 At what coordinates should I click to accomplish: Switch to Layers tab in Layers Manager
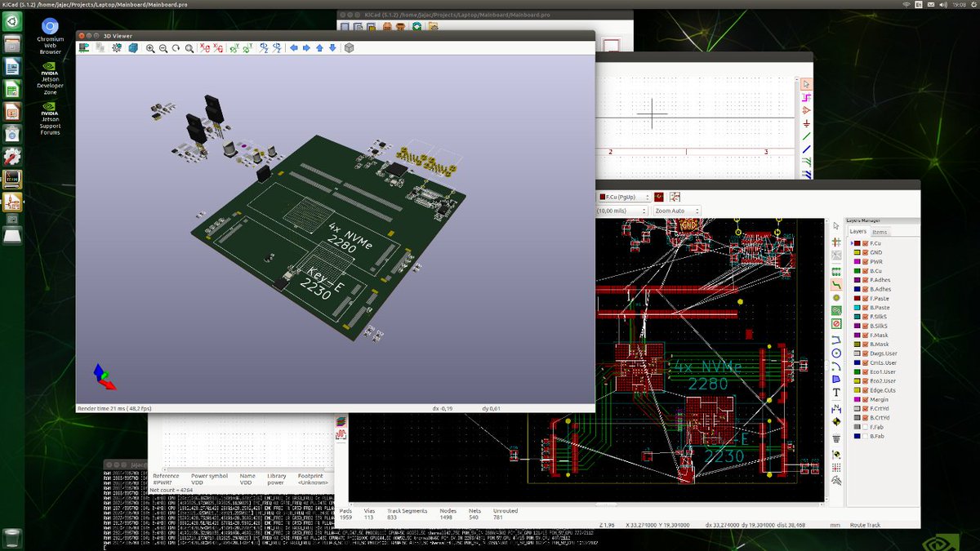(857, 231)
